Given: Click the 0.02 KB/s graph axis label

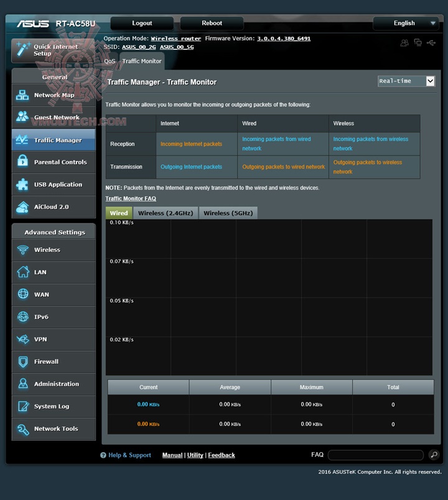Looking at the screenshot, I should click(x=121, y=340).
